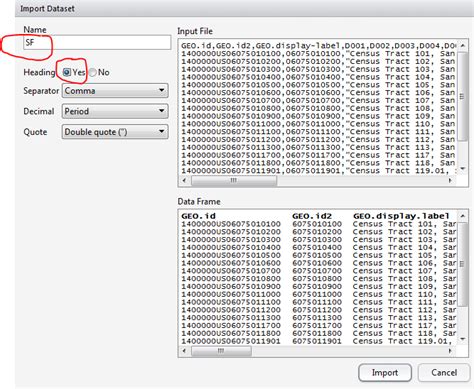Click Data Frame cell 6075011300
Screen dimensions: 474x389
317,318
